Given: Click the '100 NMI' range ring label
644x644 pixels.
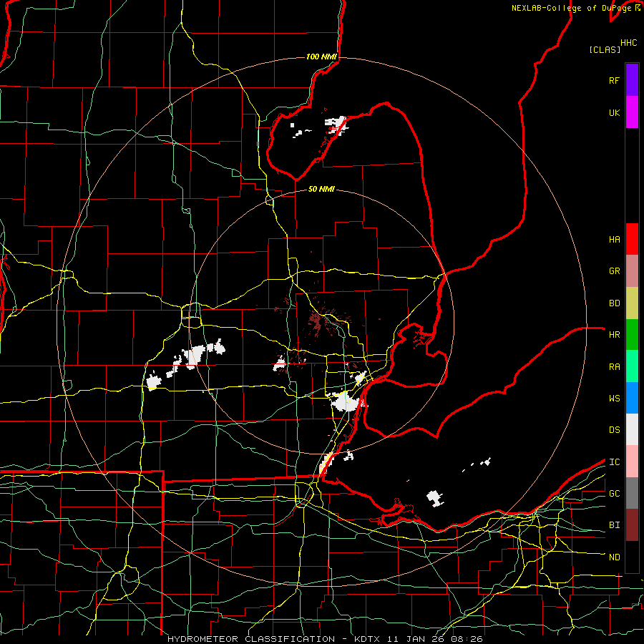Looking at the screenshot, I should [x=321, y=57].
